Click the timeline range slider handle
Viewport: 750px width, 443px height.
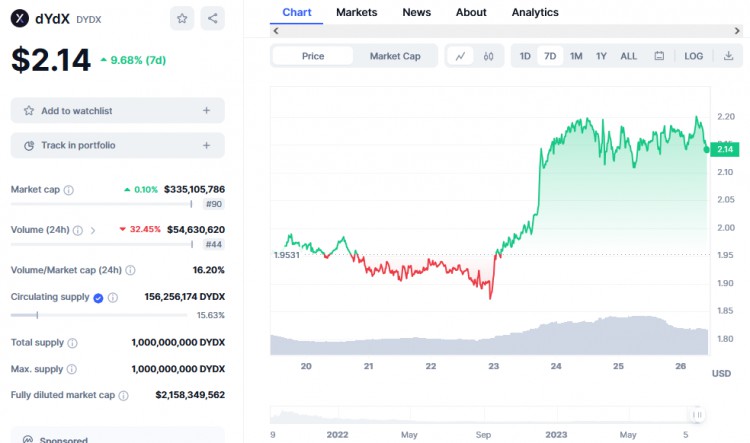[x=697, y=415]
